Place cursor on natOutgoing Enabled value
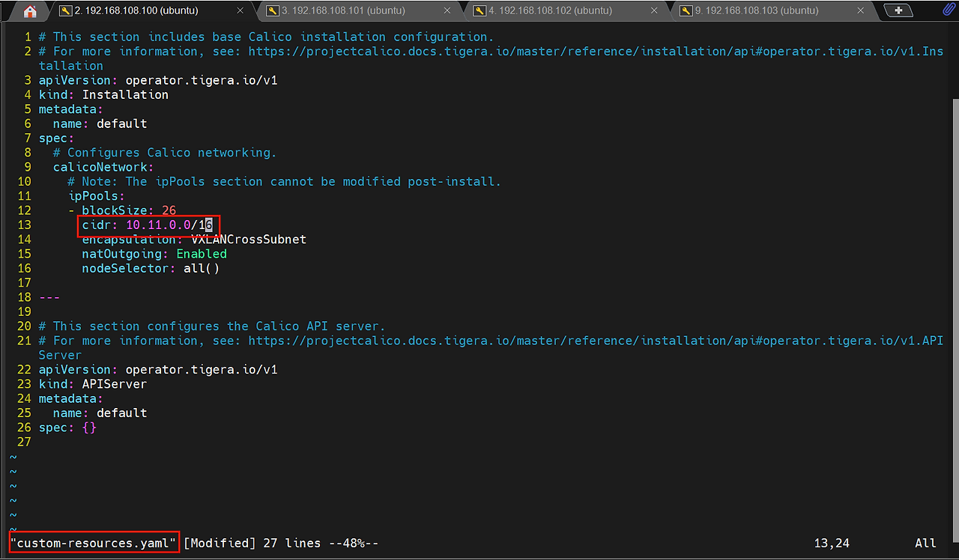Image resolution: width=959 pixels, height=560 pixels. (202, 254)
